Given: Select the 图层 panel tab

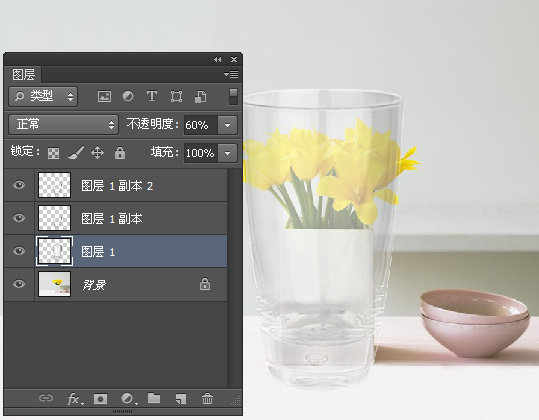Looking at the screenshot, I should tap(23, 74).
